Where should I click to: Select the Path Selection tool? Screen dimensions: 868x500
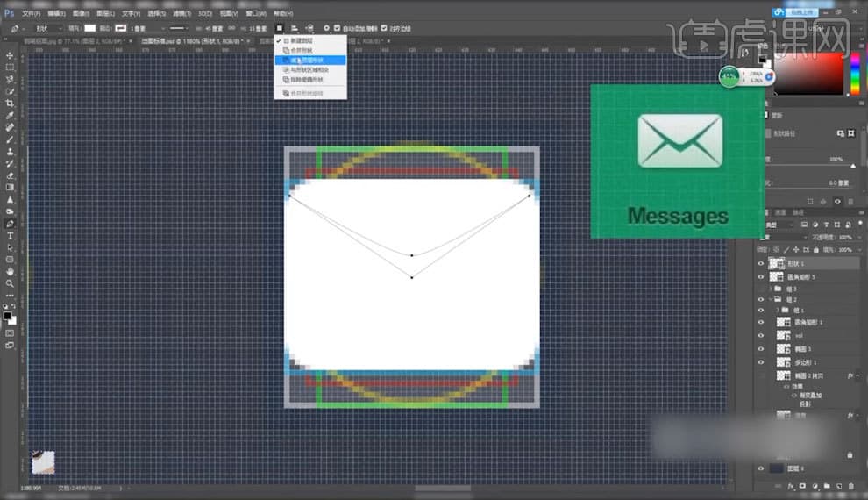click(10, 247)
